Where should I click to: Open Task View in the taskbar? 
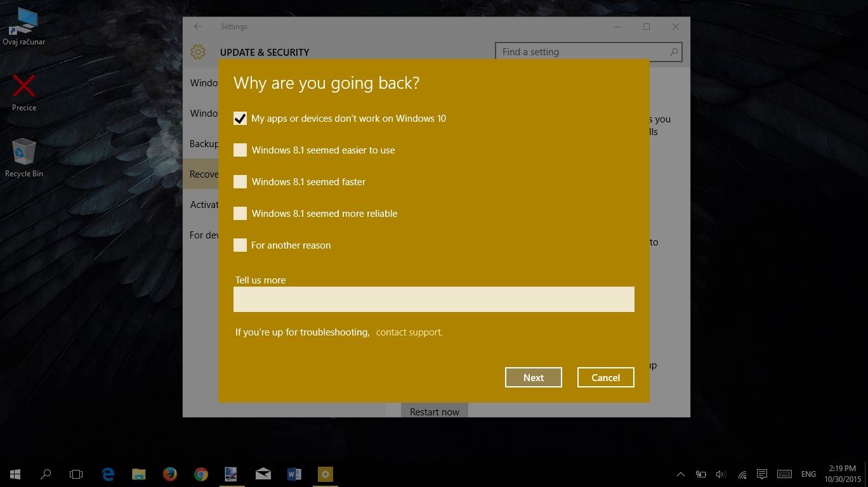[76, 474]
